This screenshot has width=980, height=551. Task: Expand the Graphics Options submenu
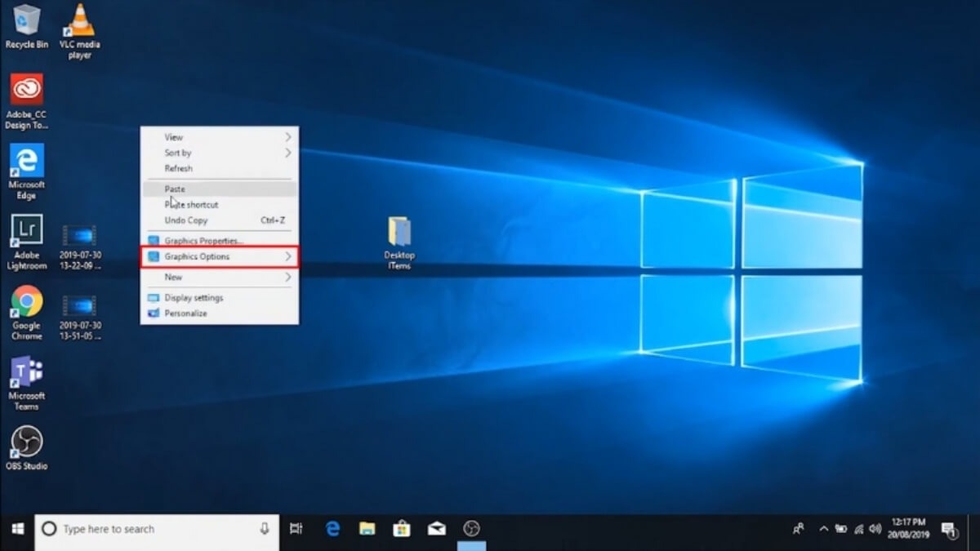[x=220, y=256]
